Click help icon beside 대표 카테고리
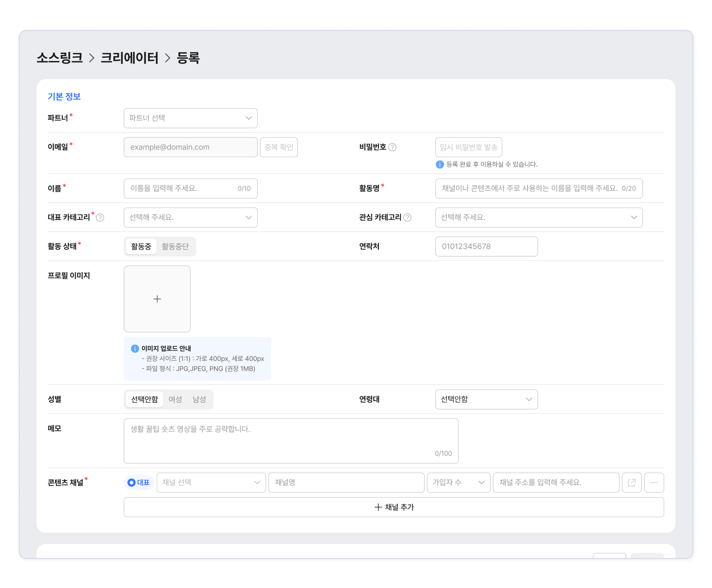 click(x=100, y=217)
